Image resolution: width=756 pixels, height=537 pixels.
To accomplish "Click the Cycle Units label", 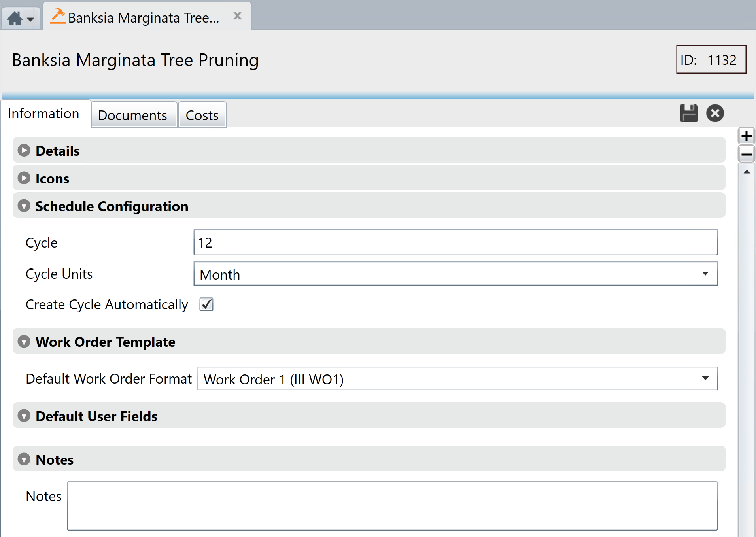I will point(59,274).
